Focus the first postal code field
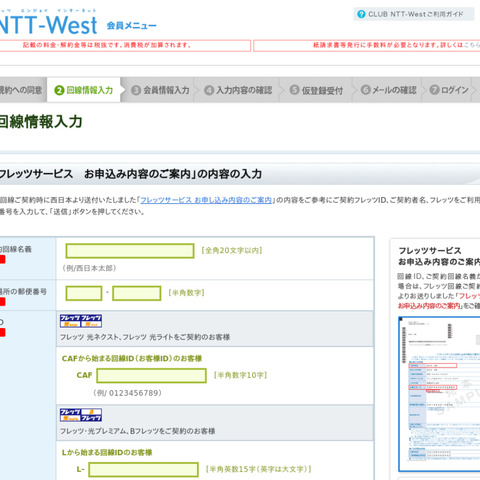This screenshot has width=480, height=480. click(x=84, y=293)
